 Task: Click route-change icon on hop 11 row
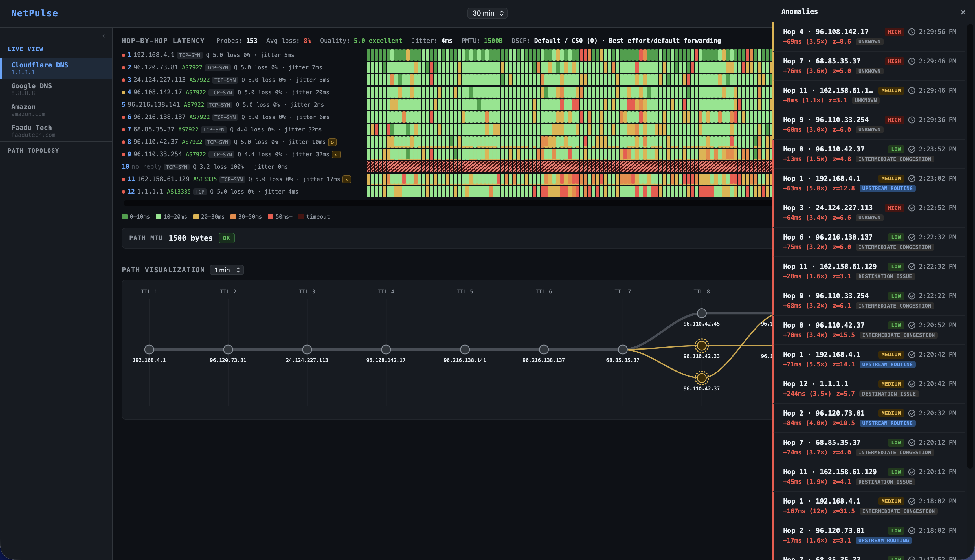coord(347,180)
